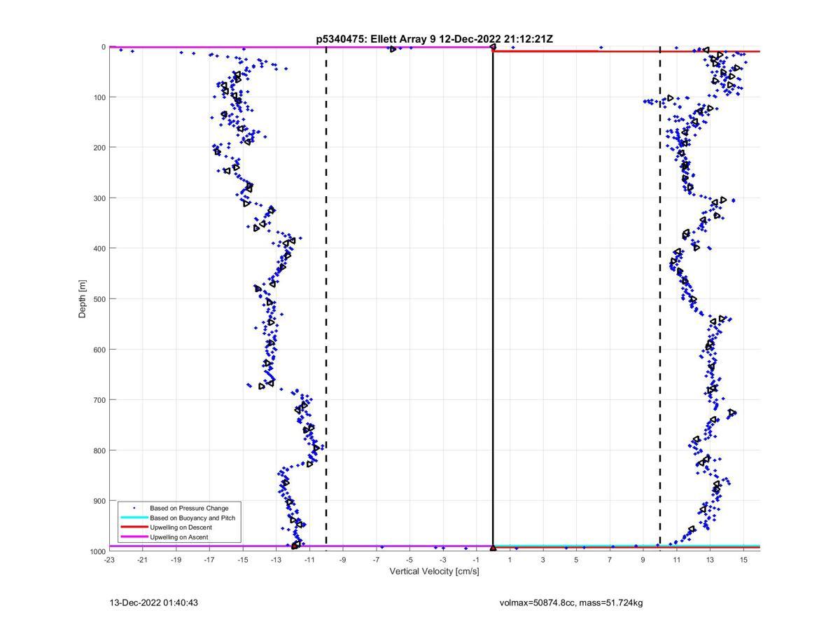Click the x-axis tick label 5
840x620 pixels.
576,560
